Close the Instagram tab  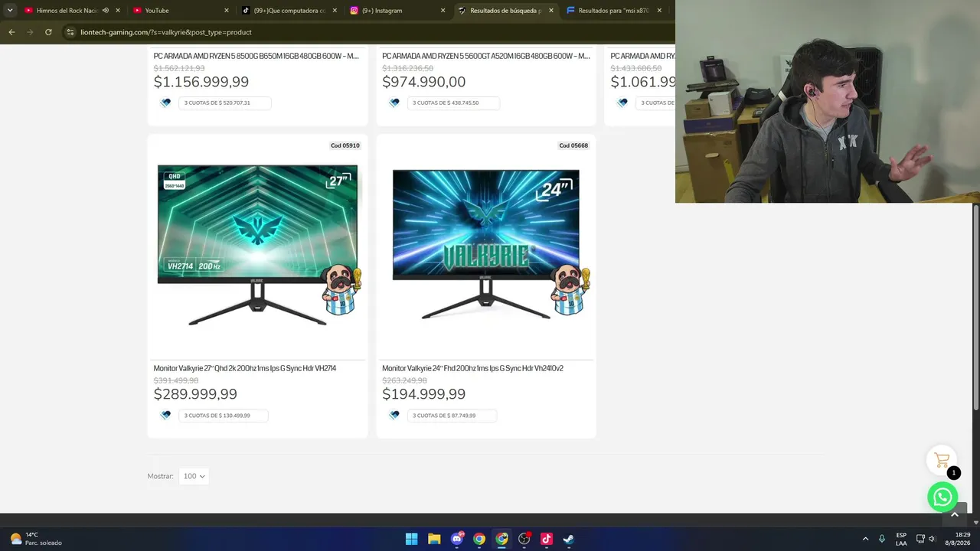pos(443,11)
